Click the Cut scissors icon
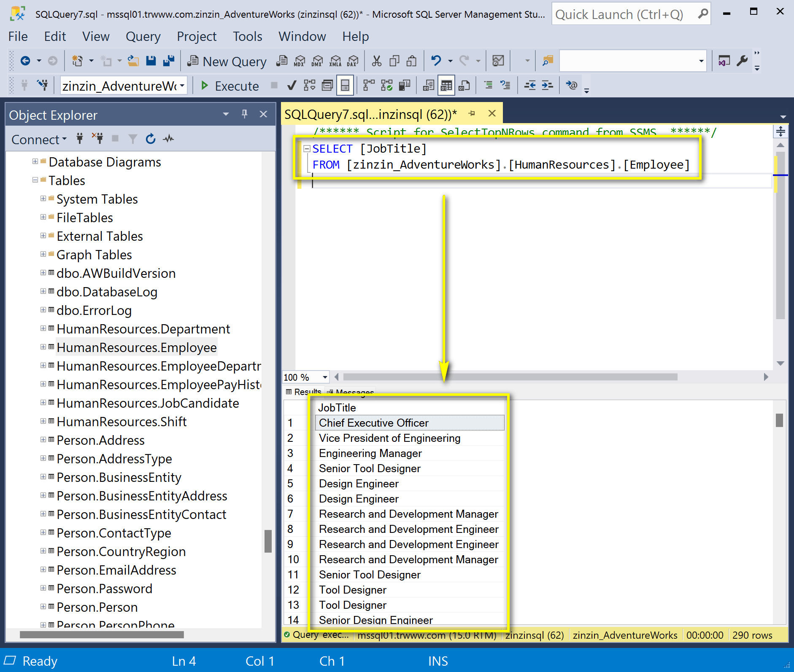The image size is (794, 672). [377, 61]
